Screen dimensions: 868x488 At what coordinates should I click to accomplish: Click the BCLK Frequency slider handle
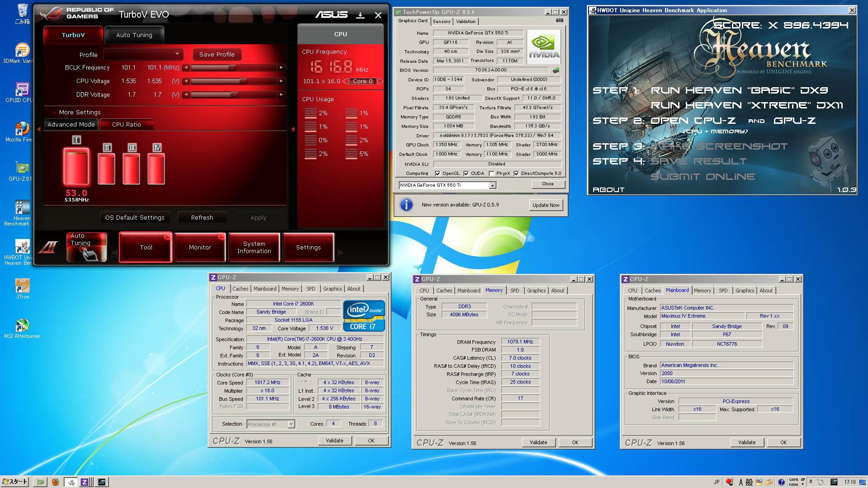232,68
